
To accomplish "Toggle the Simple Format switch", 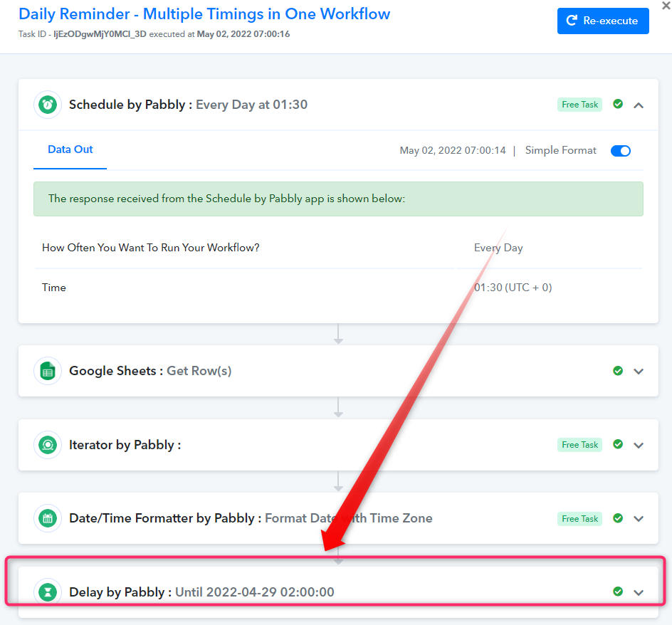I will click(620, 151).
